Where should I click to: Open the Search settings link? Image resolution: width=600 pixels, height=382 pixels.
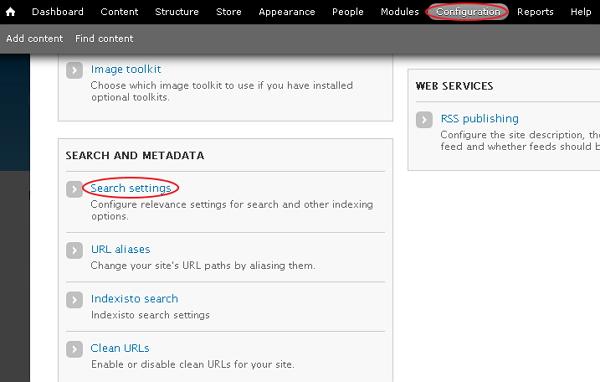point(130,188)
